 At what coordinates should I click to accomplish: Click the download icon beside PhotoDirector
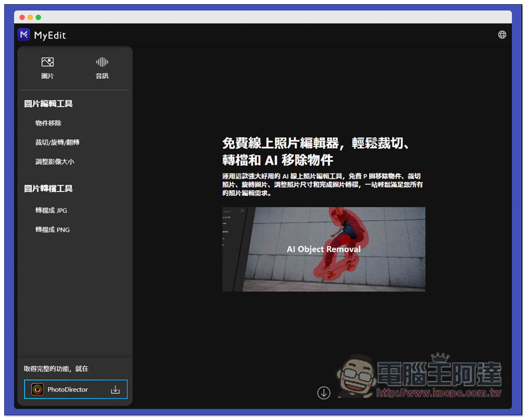[x=116, y=390]
